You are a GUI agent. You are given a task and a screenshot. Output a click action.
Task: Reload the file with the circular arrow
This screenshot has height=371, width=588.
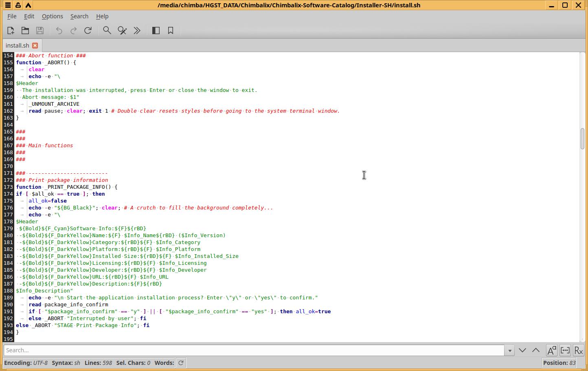coord(88,31)
